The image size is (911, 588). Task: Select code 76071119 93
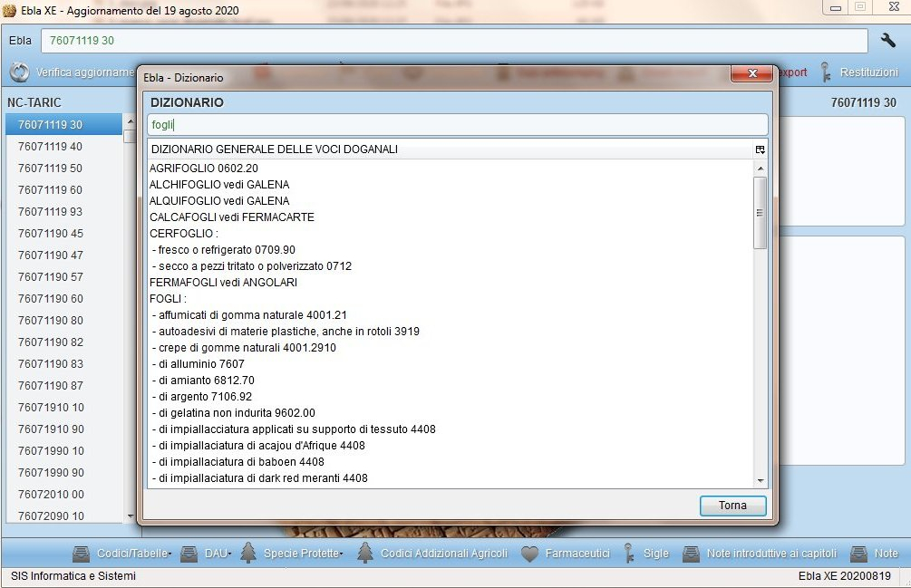pos(64,212)
